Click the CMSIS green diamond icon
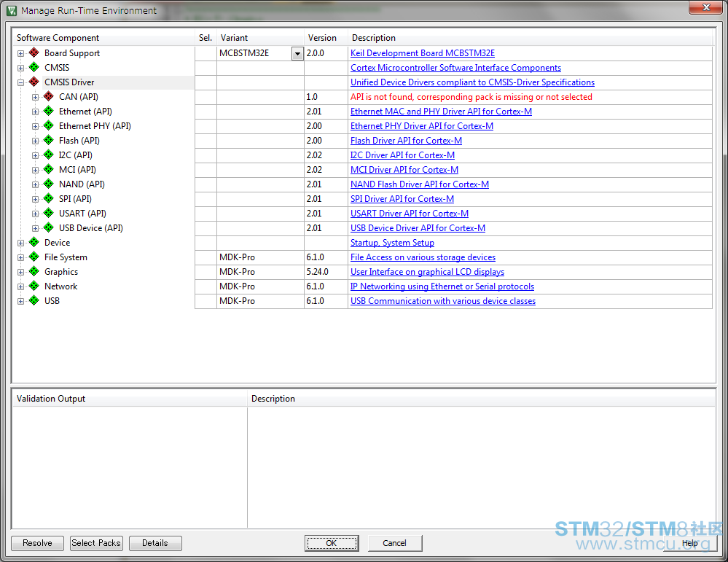728x562 pixels. 34,67
